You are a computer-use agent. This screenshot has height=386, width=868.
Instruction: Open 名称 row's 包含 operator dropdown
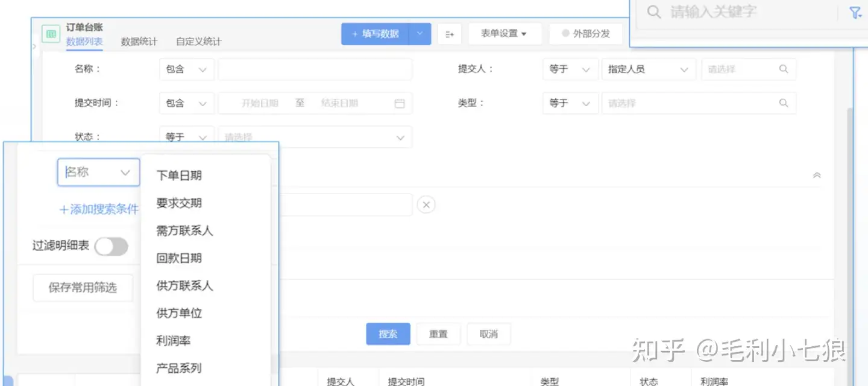point(187,69)
